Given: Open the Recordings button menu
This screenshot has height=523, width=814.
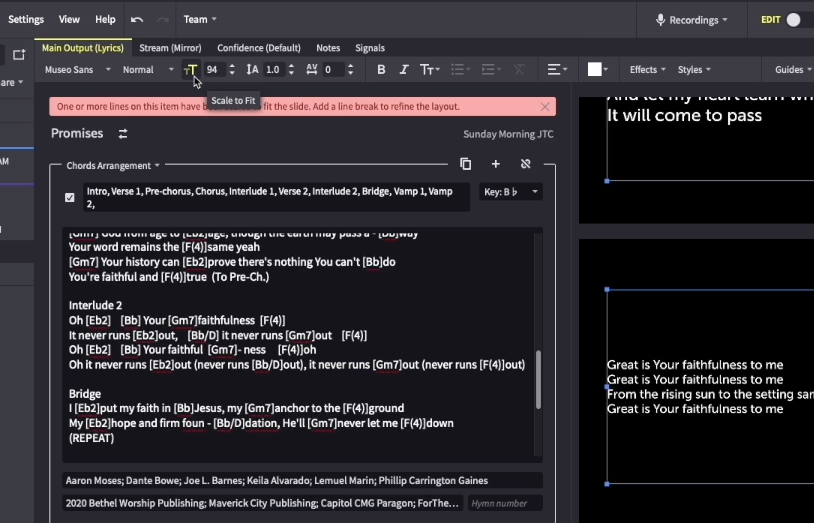Looking at the screenshot, I should click(691, 20).
